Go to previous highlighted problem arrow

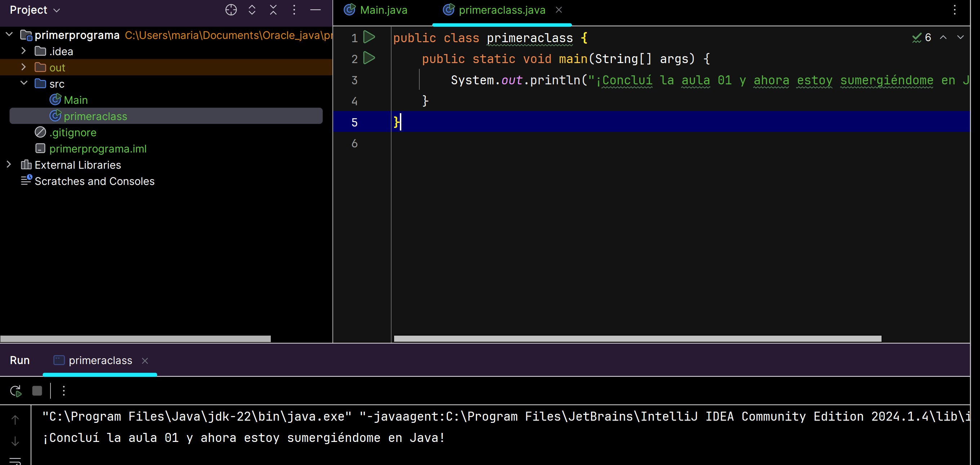click(943, 37)
